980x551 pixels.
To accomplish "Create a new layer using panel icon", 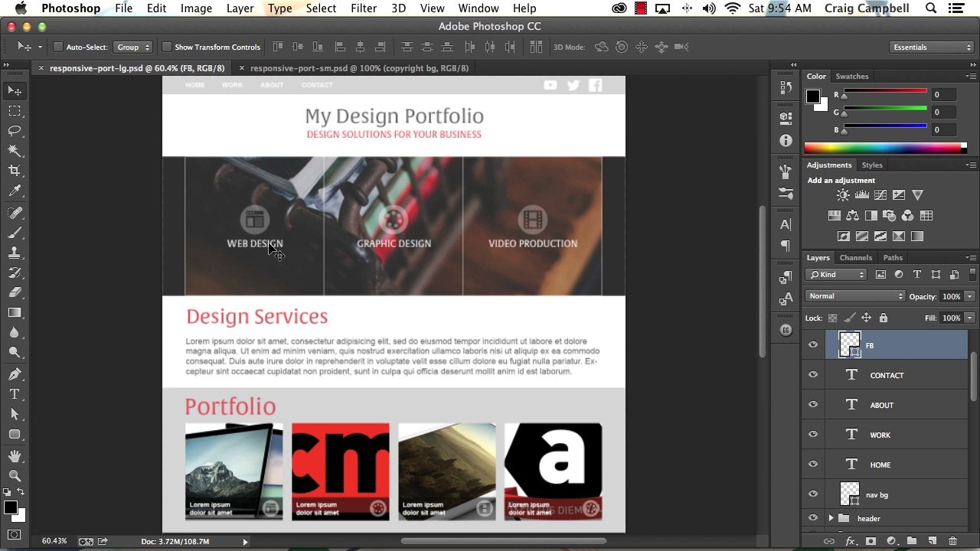I will pos(933,541).
